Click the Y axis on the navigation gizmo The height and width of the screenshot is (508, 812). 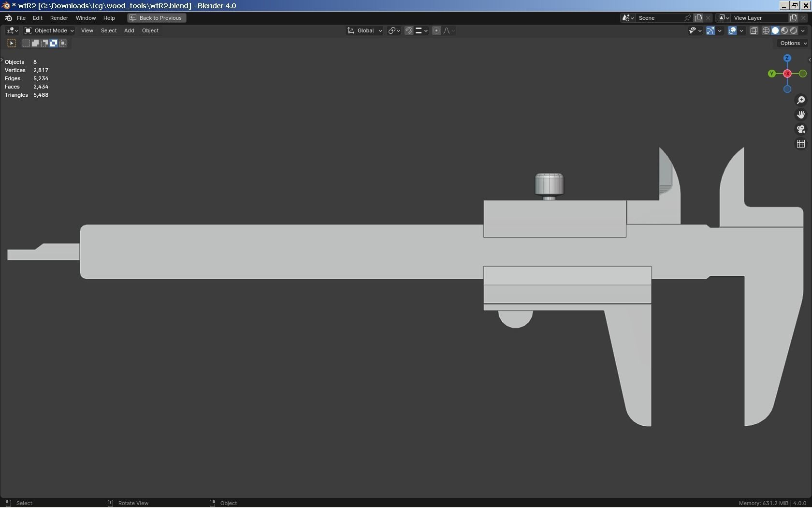(x=772, y=74)
